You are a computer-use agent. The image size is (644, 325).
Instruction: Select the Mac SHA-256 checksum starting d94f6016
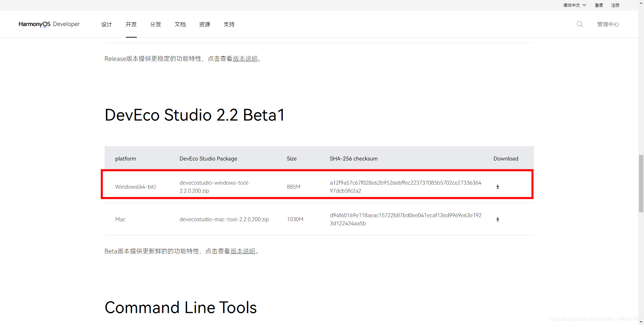406,219
